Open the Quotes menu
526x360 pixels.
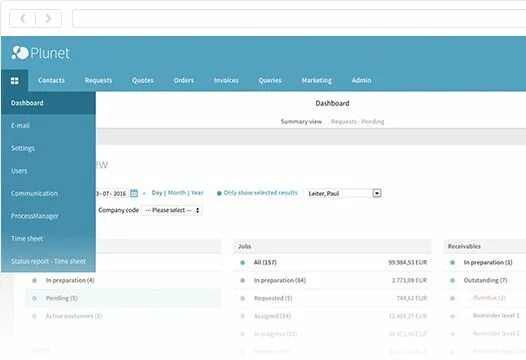pos(143,81)
